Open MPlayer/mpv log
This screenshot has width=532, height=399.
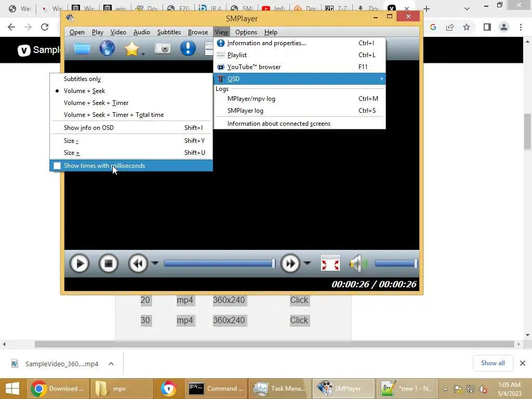pyautogui.click(x=300, y=99)
